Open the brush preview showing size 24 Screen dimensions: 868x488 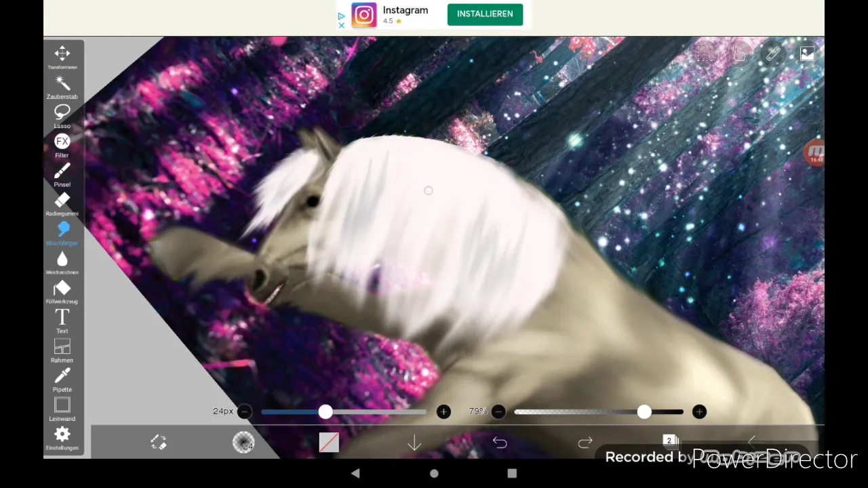[x=243, y=443]
